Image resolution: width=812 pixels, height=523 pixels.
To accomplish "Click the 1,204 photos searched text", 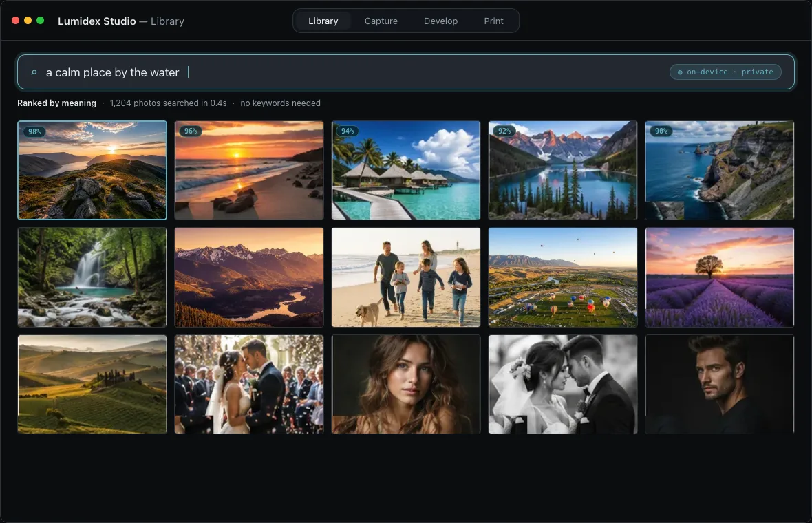I will pyautogui.click(x=169, y=103).
